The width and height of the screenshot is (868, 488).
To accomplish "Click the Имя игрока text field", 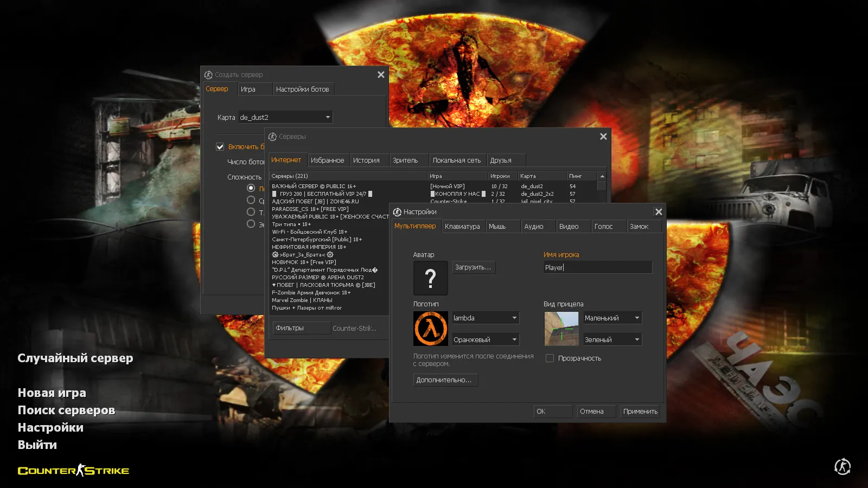I will coord(597,267).
